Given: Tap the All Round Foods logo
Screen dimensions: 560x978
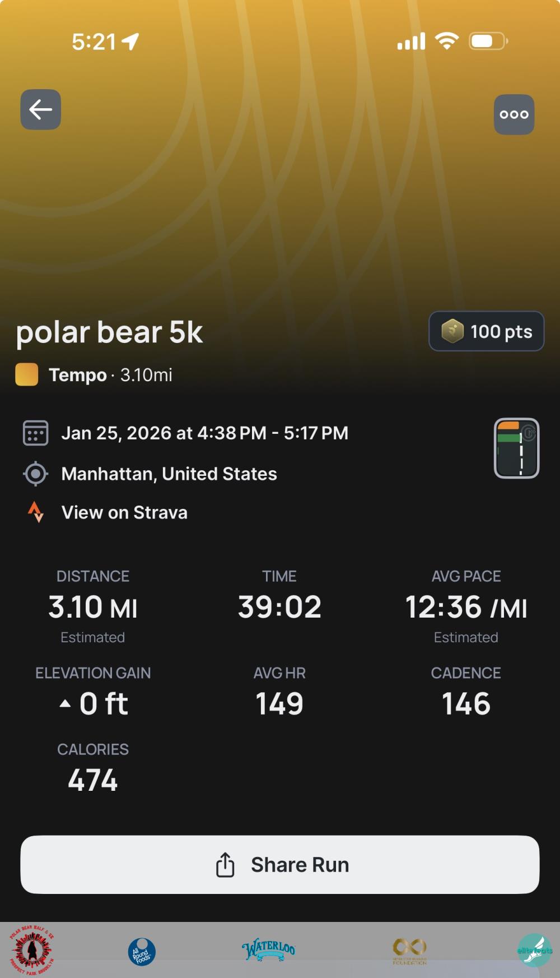Looking at the screenshot, I should point(142,952).
